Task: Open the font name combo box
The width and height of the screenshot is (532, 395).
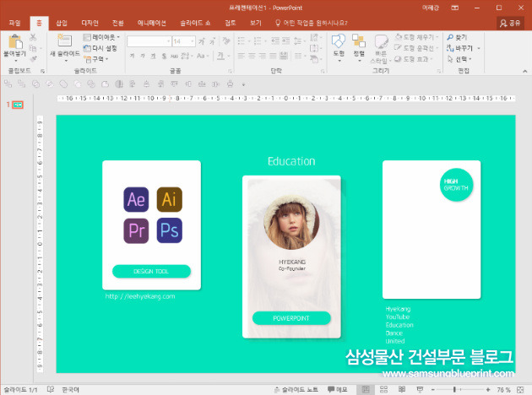Action: [x=149, y=41]
